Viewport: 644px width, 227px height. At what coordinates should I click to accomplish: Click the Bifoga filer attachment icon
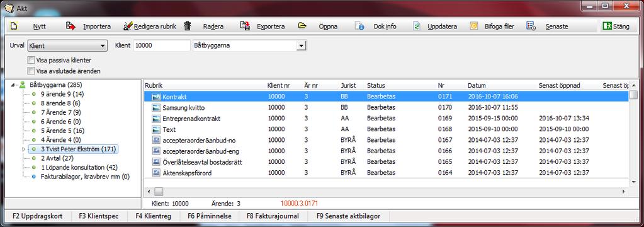474,26
